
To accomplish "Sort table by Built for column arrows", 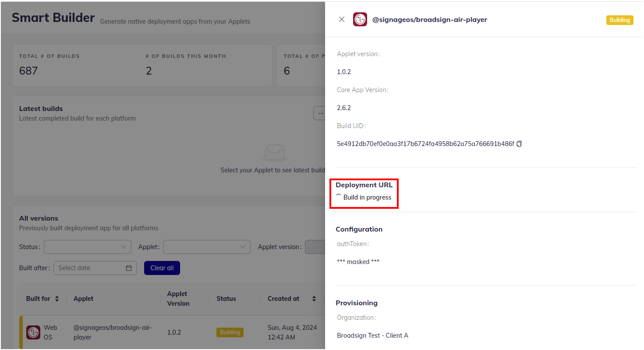I will click(57, 299).
